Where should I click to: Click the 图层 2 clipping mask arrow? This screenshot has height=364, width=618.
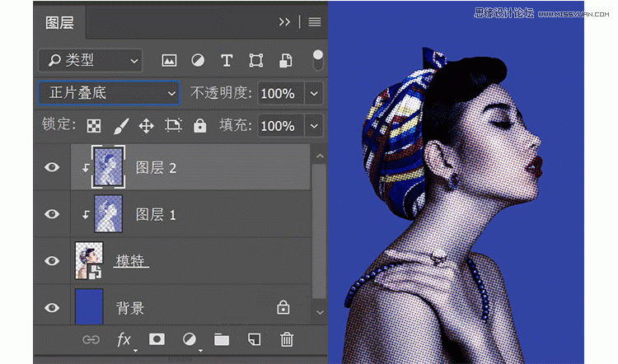coord(86,168)
